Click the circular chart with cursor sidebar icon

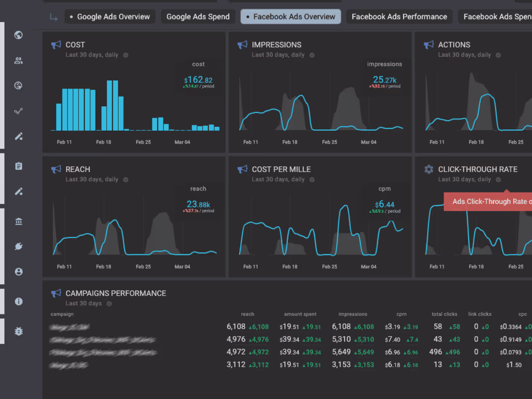[19, 86]
